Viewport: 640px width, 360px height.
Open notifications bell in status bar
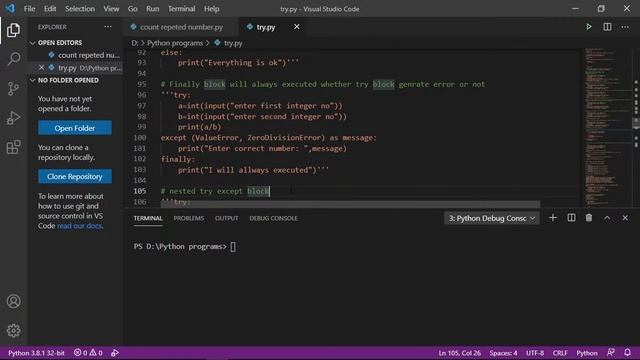627,353
